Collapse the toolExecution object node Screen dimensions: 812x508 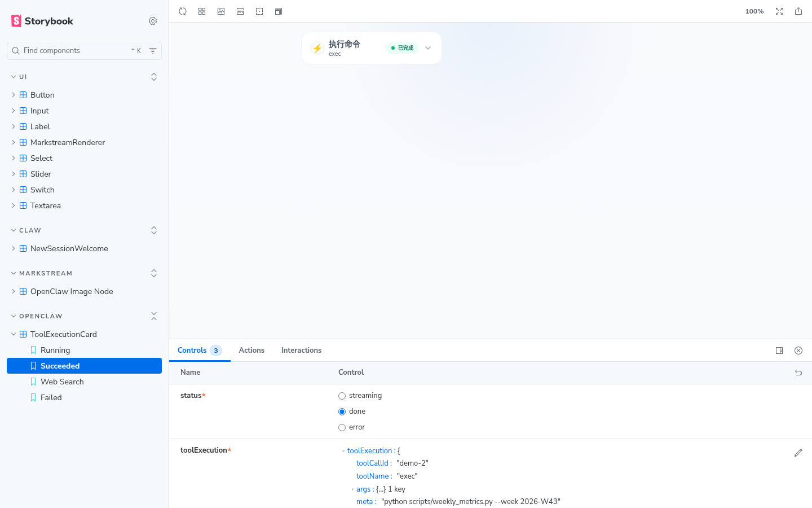343,451
